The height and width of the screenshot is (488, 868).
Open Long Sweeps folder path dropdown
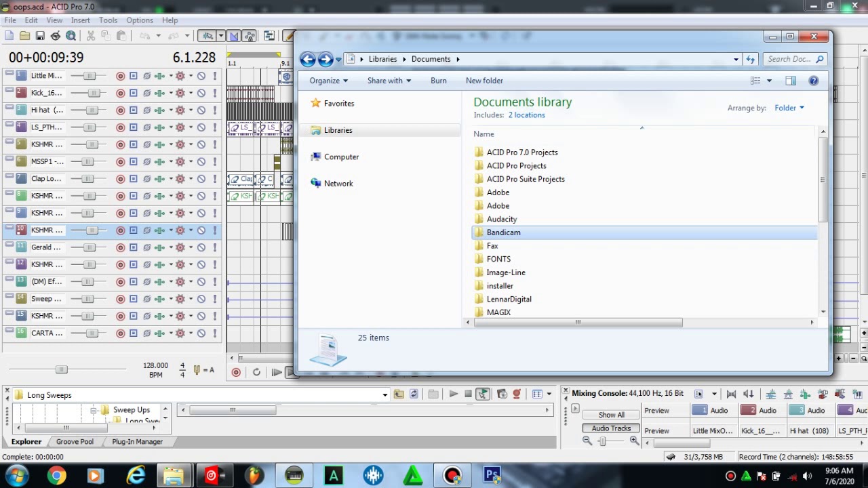(384, 395)
